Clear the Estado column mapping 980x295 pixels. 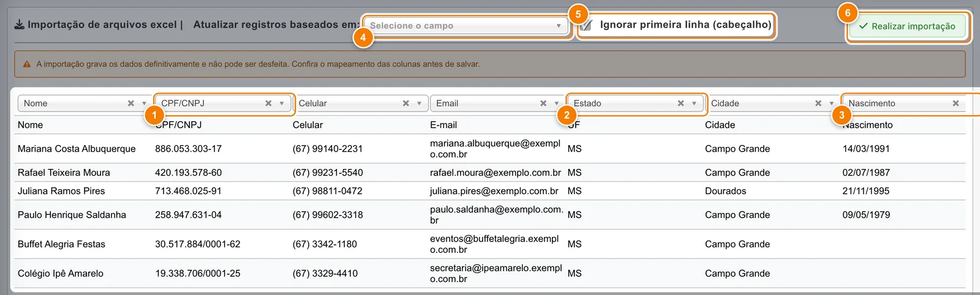680,103
